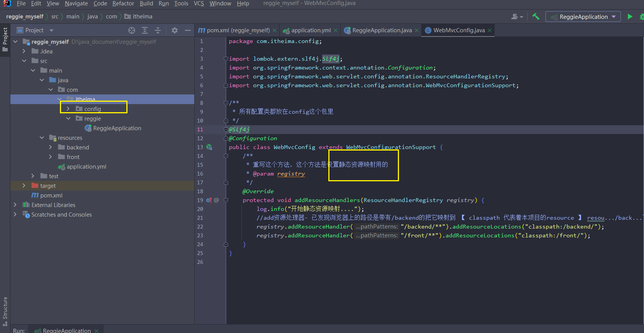Image resolution: width=644 pixels, height=333 pixels.
Task: Expand the test folder
Action: (33, 176)
